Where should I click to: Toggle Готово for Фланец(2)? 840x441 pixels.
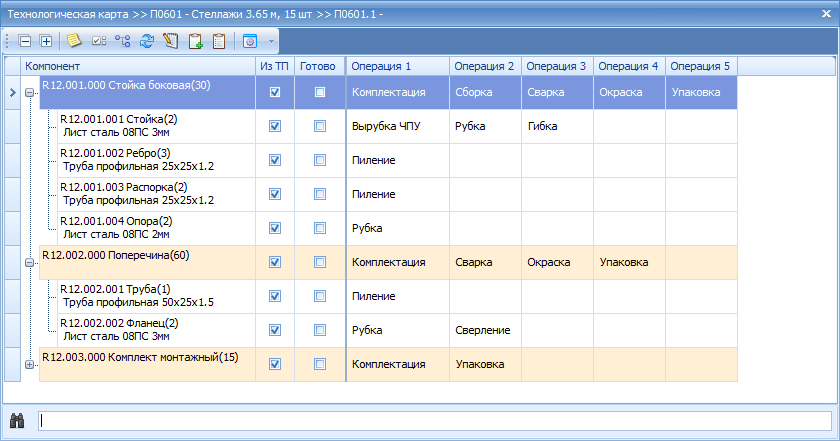(320, 330)
